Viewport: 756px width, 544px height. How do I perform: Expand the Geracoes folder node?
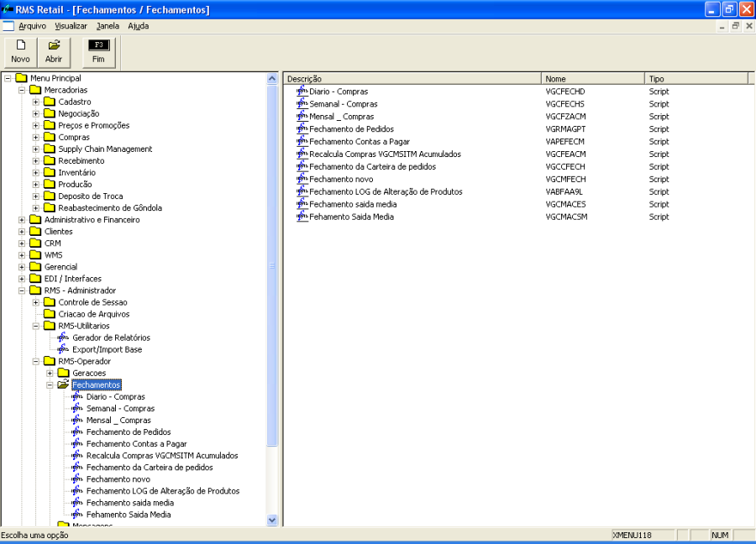pos(50,373)
